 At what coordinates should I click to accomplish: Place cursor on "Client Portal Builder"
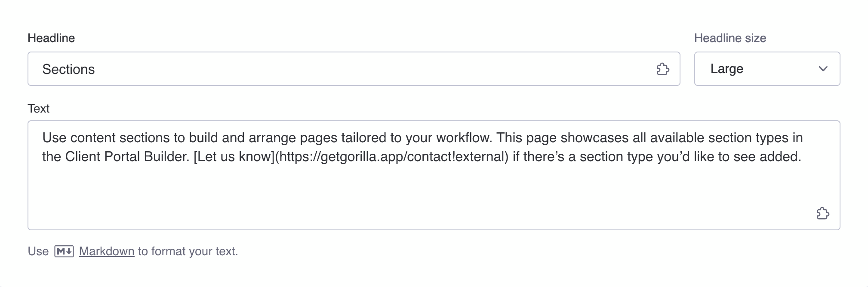point(127,157)
